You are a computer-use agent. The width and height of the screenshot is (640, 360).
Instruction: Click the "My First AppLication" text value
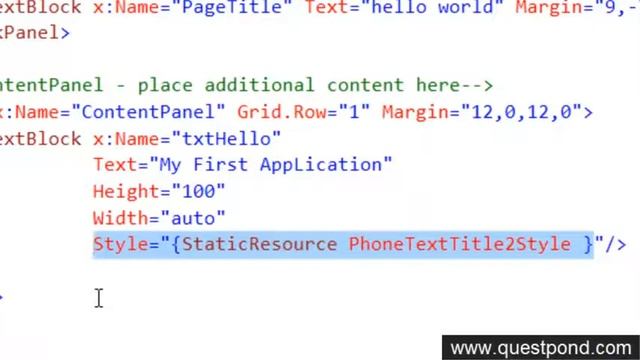coord(271,165)
